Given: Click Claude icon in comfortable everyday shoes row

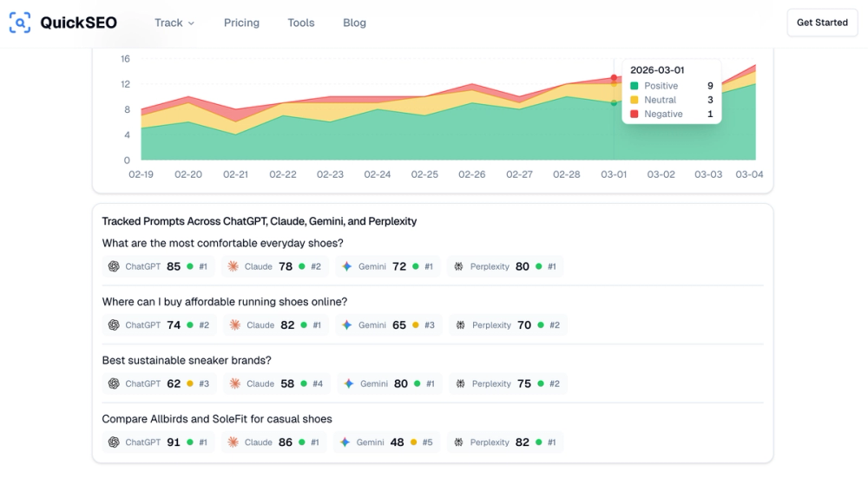Looking at the screenshot, I should [233, 266].
